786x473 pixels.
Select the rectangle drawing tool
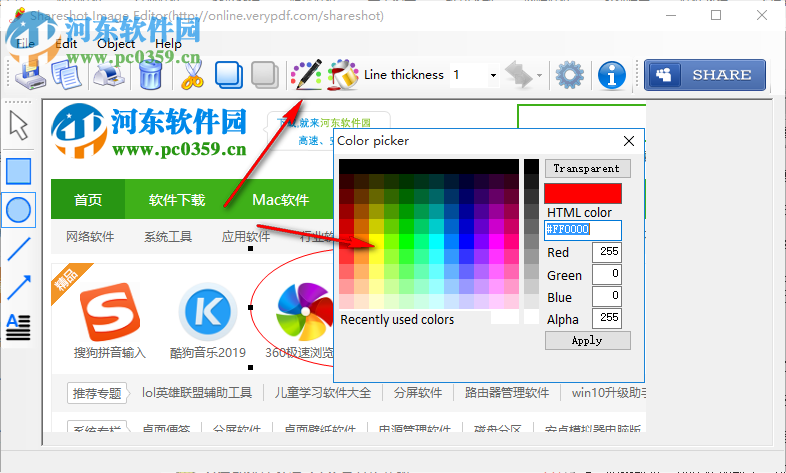(19, 171)
